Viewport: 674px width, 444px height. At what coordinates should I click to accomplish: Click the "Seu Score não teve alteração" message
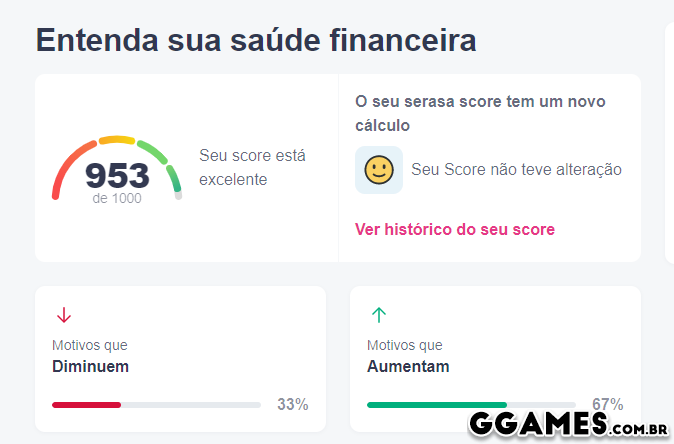tap(516, 170)
